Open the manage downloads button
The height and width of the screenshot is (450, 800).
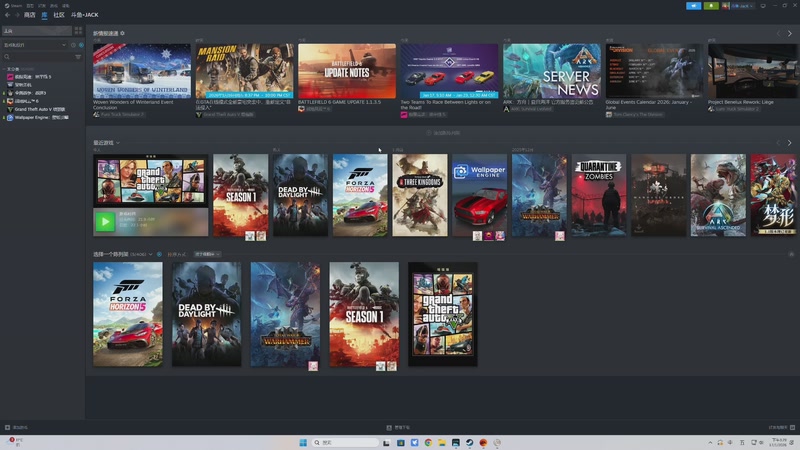[x=398, y=428]
